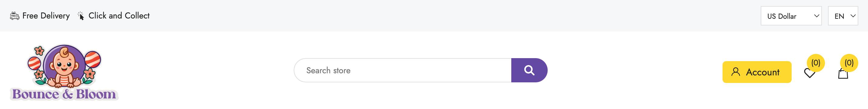Open the Account button label
868x109 pixels.
click(x=763, y=72)
